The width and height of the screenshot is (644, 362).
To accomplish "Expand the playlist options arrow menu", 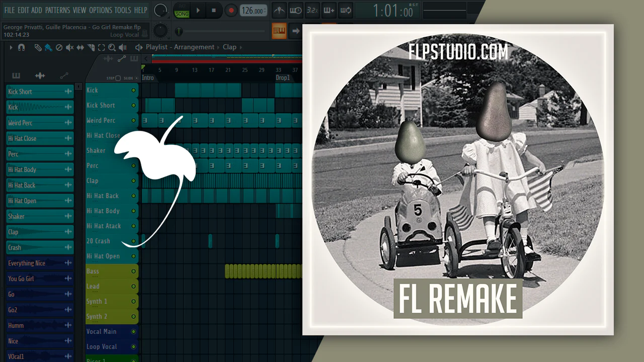I will (x=11, y=47).
